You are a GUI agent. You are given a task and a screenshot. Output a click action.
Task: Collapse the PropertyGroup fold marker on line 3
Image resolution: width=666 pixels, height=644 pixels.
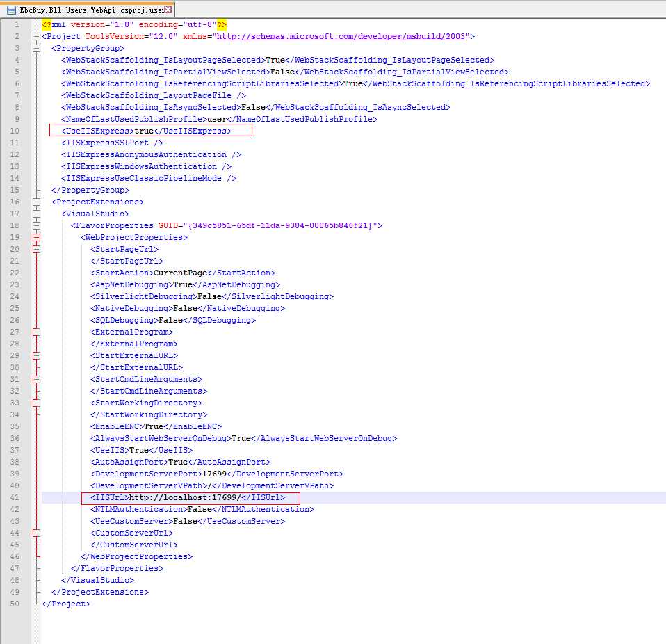[x=37, y=49]
